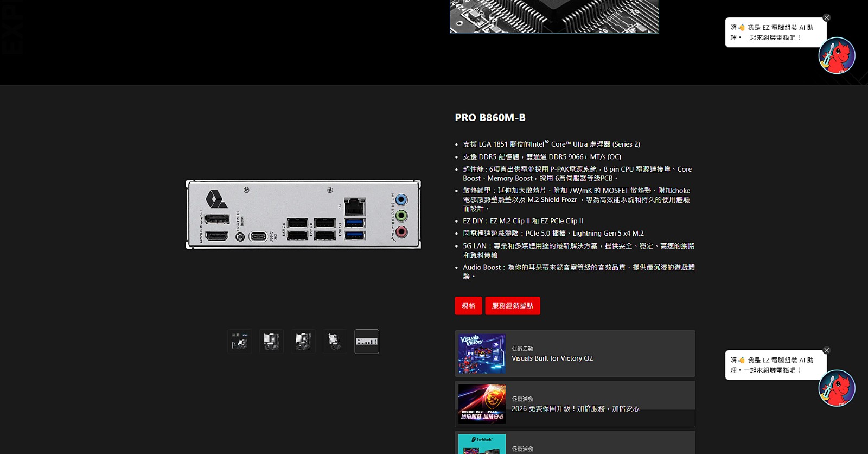The width and height of the screenshot is (868, 454).
Task: Close the upper EZ assistant chat bubble
Action: pos(827,18)
